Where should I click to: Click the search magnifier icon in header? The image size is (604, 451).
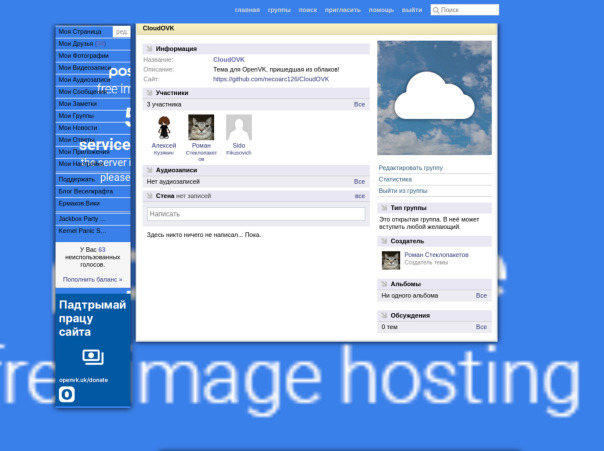click(436, 10)
